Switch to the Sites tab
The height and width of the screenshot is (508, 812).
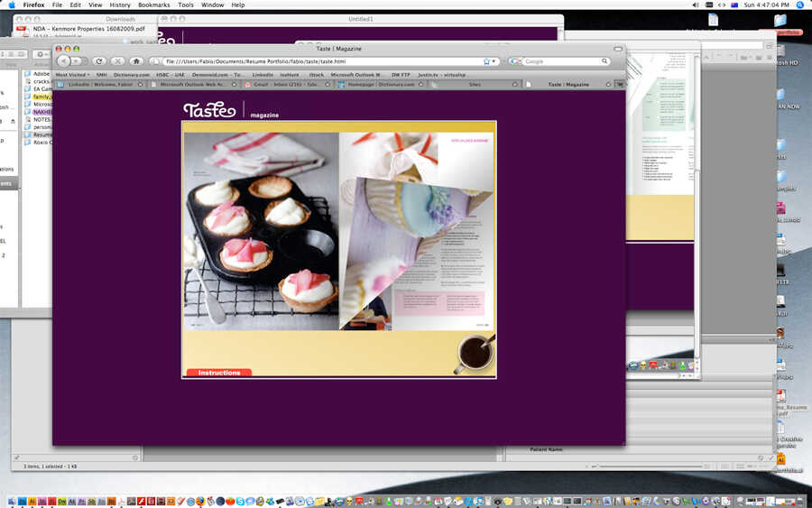click(x=474, y=85)
